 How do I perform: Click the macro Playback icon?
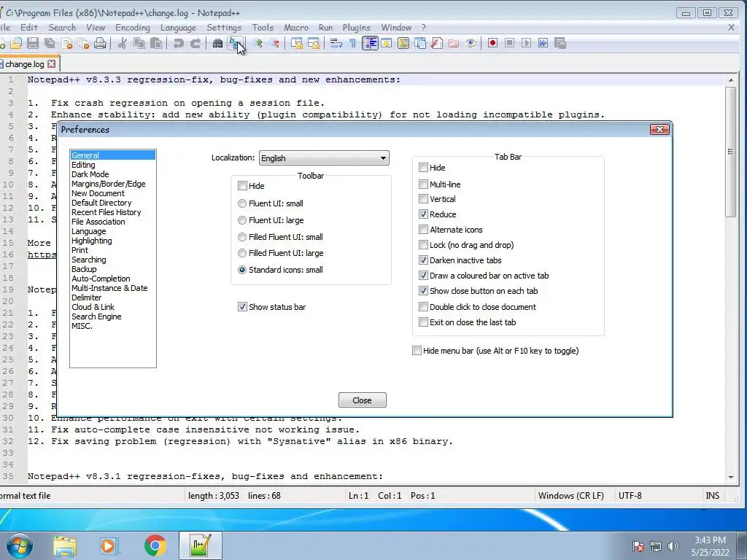coord(527,43)
